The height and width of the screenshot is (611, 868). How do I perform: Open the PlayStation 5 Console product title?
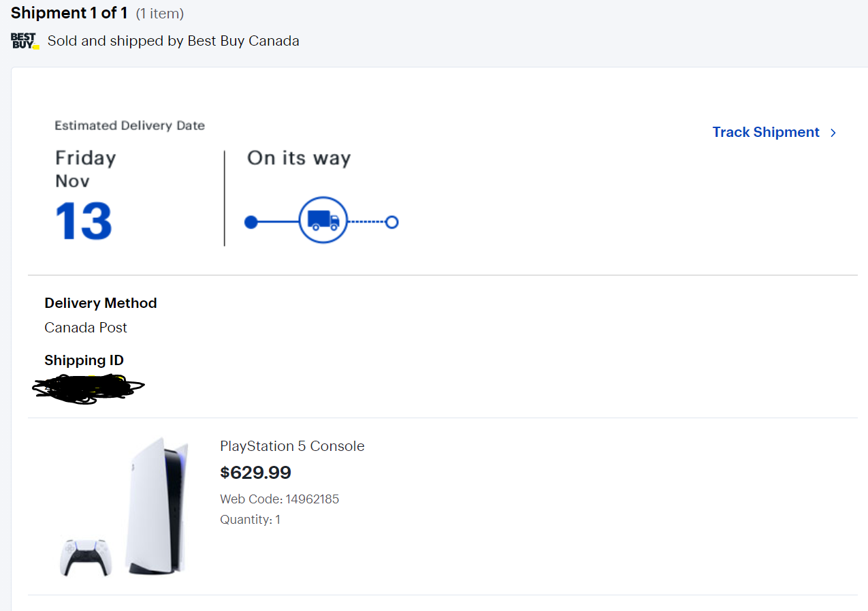tap(292, 446)
